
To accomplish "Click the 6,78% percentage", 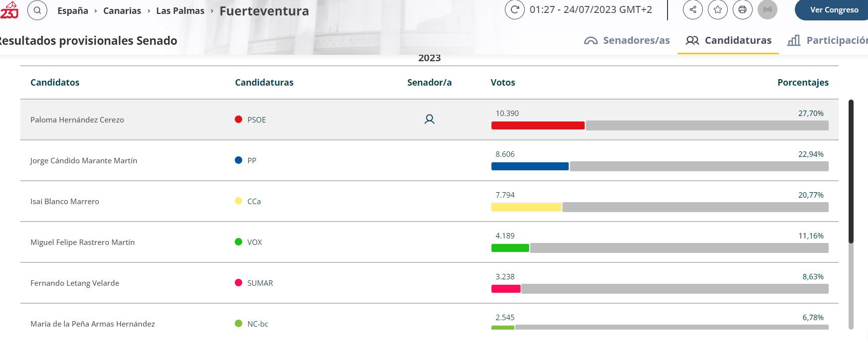I will pyautogui.click(x=813, y=318).
